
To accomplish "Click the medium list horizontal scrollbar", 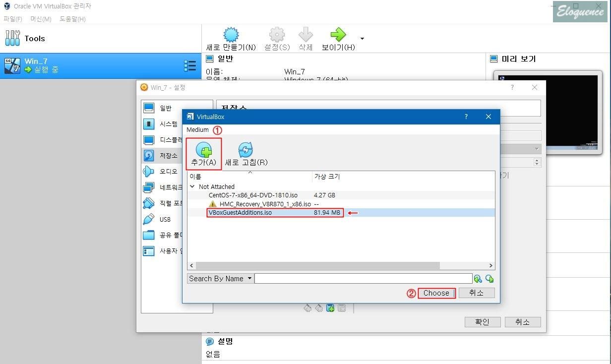I will point(318,266).
